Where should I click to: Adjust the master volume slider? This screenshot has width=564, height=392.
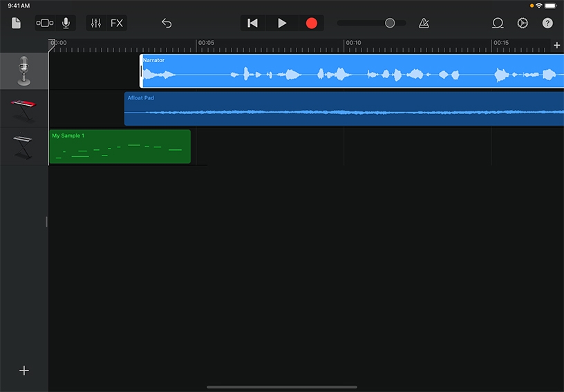[x=390, y=23]
